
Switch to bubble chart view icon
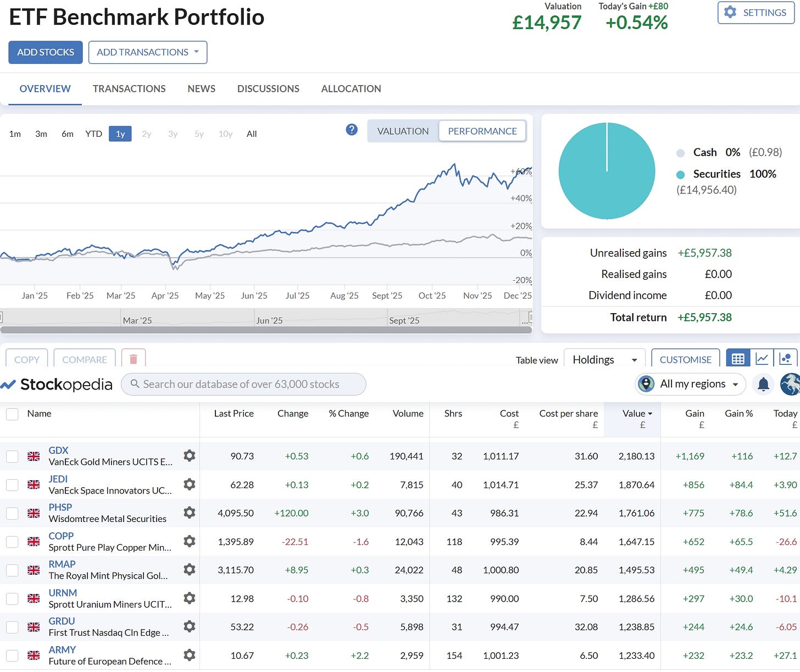[x=785, y=359]
